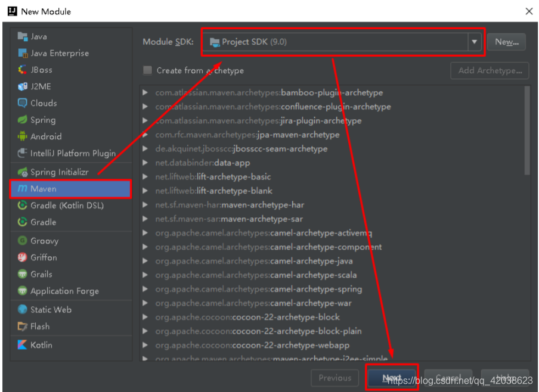Click the IntelliJ logo in title bar
539x392 pixels.
pyautogui.click(x=13, y=11)
